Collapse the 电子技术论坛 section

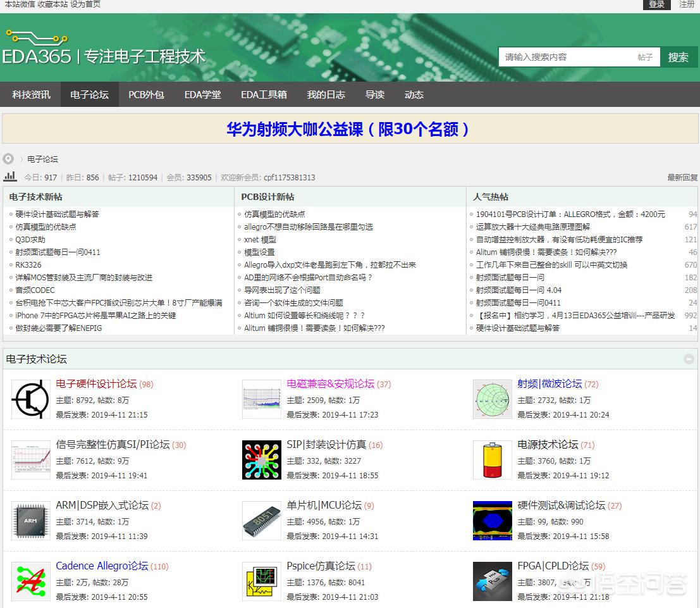[x=689, y=359]
